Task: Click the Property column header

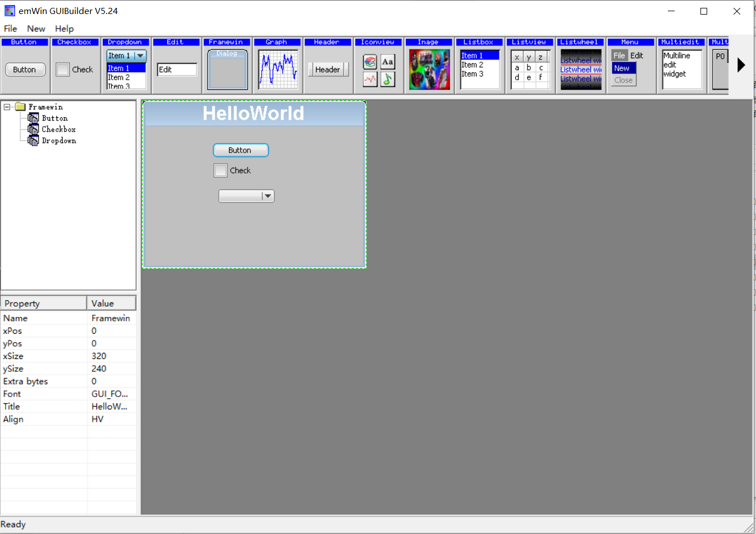Action: coord(44,303)
